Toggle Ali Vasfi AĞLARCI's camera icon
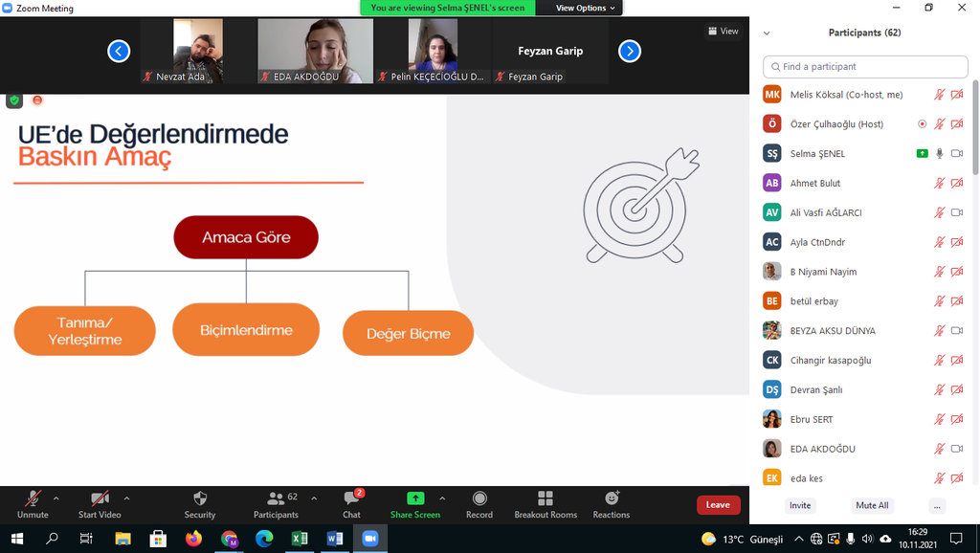Image resolution: width=980 pixels, height=553 pixels. 957,212
